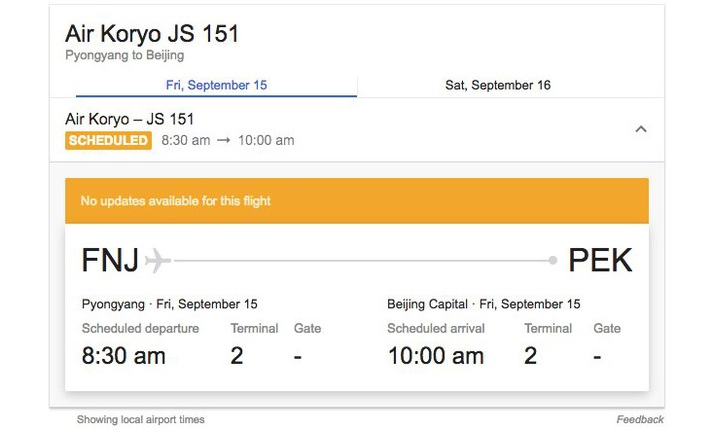Click the FNJ departure airport code
721x435 pixels.
110,261
